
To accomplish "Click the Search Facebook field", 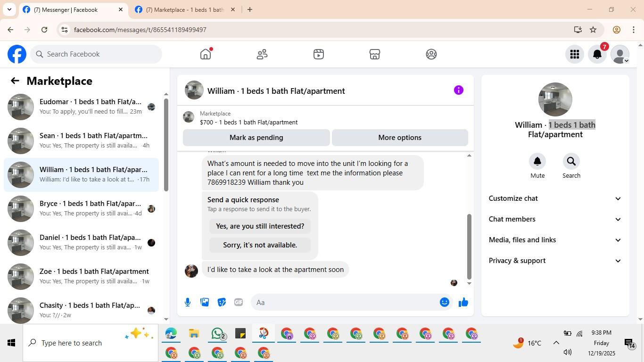I will click(96, 54).
